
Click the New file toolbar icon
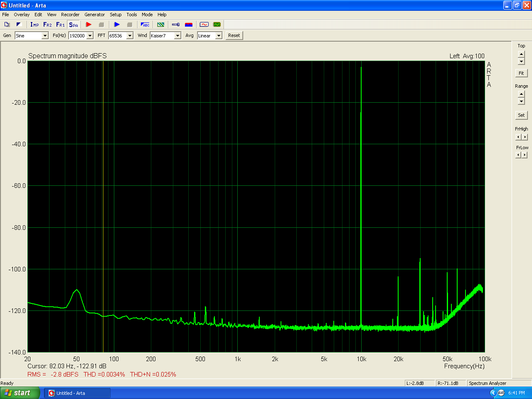pos(7,25)
